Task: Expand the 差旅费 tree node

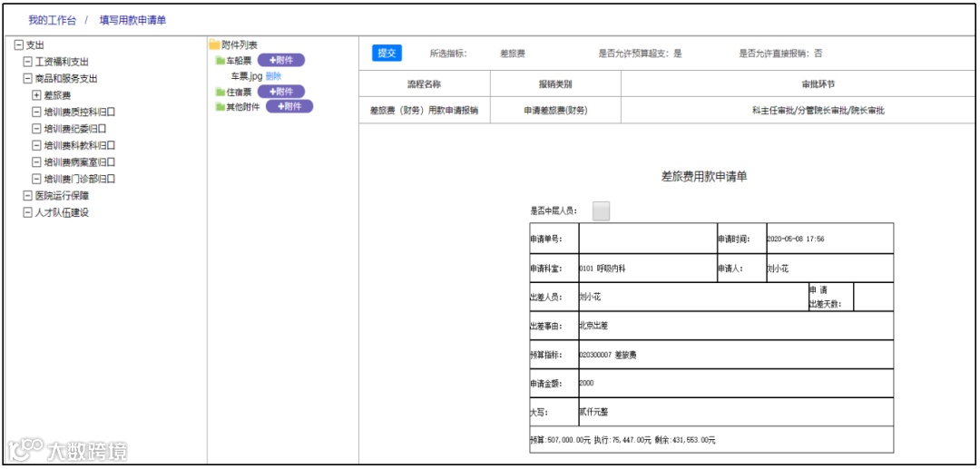Action: click(x=36, y=95)
